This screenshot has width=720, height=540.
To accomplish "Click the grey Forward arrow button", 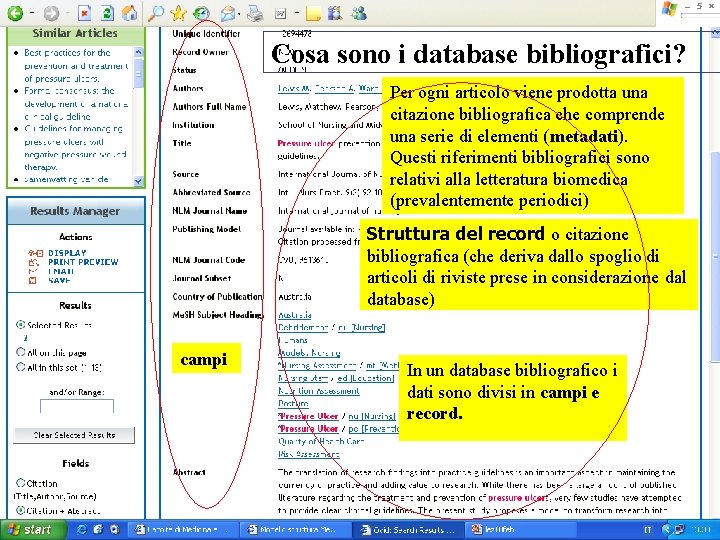I will 51,13.
